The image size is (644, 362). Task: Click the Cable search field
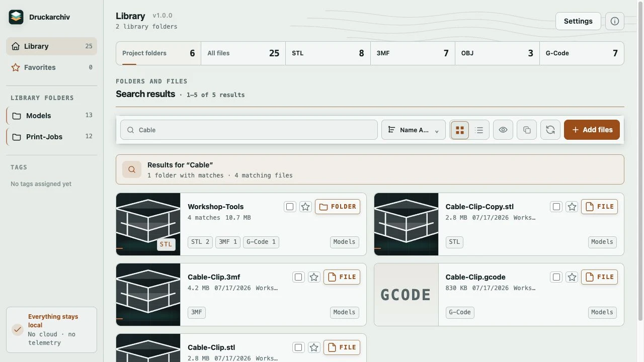[249, 130]
